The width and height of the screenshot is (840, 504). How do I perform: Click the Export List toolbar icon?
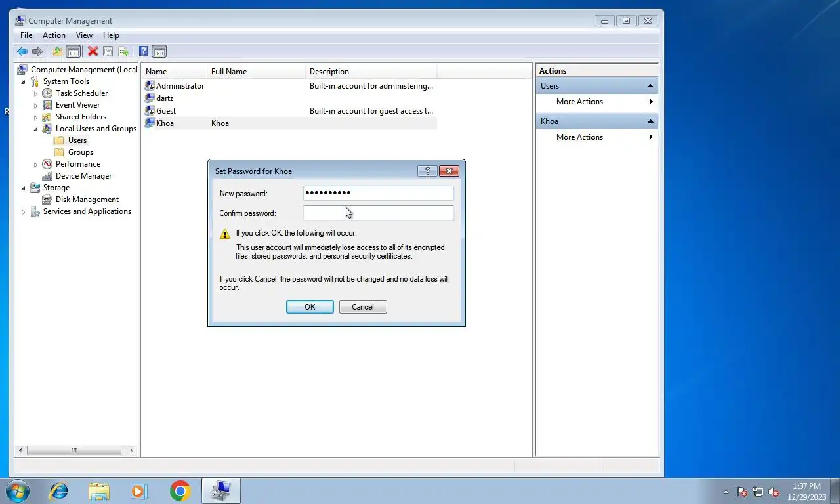pyautogui.click(x=123, y=51)
